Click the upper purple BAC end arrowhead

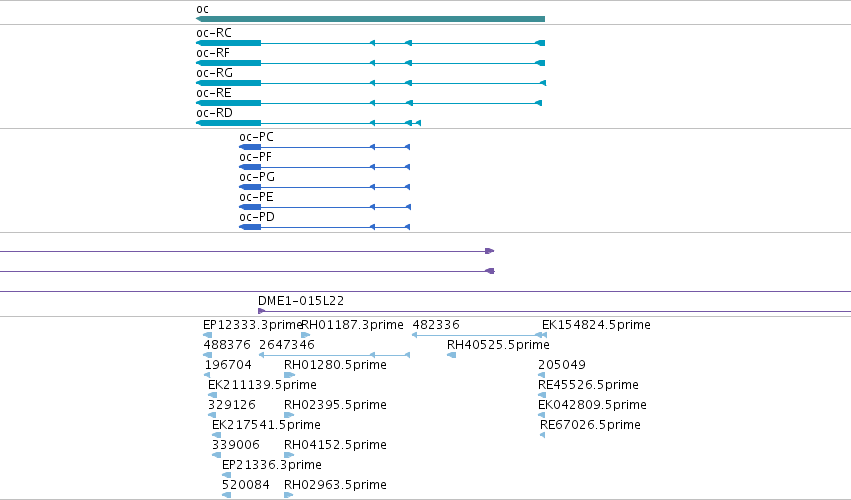(x=490, y=251)
